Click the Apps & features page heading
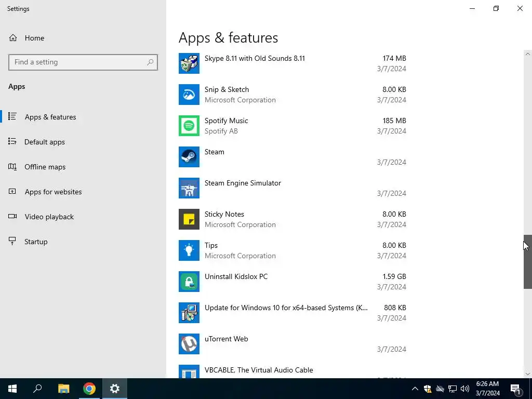This screenshot has width=532, height=399. [229, 37]
